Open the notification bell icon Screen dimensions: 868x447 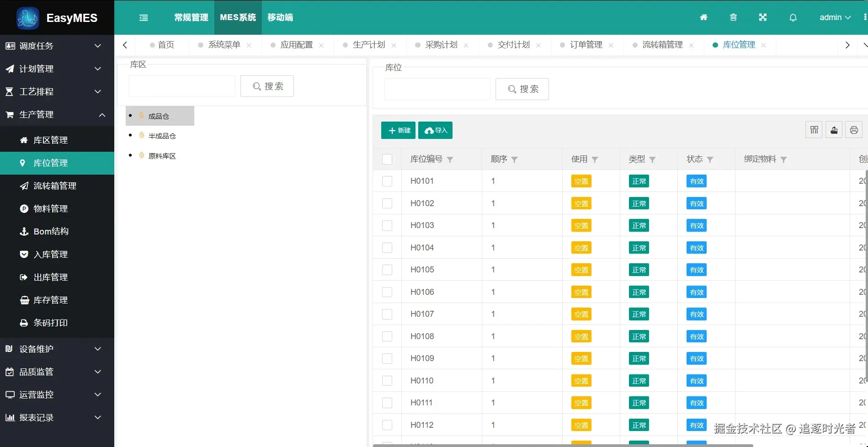[x=793, y=17]
